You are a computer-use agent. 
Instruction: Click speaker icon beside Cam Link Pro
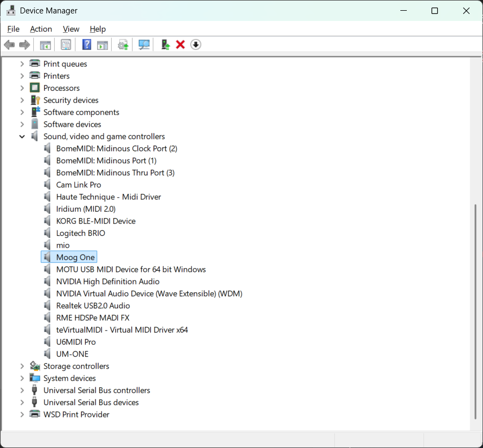pyautogui.click(x=47, y=184)
